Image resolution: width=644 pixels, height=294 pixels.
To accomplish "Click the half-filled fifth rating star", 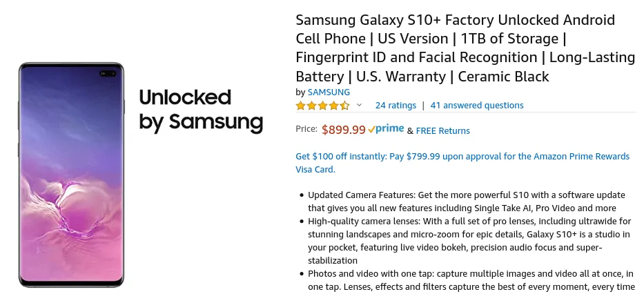I will 345,106.
